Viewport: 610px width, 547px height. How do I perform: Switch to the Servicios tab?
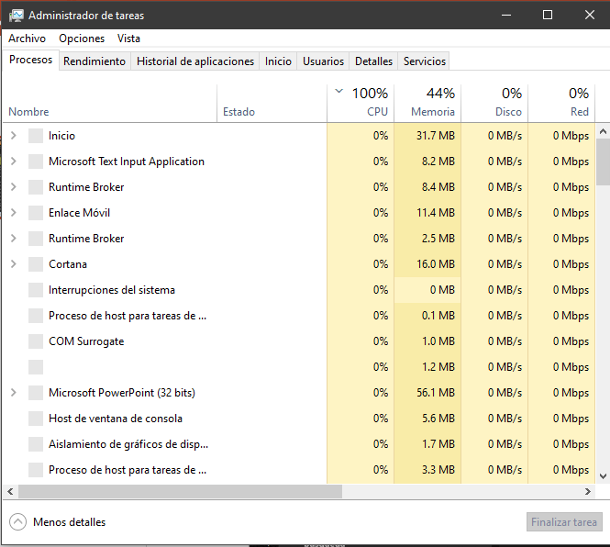coord(424,61)
